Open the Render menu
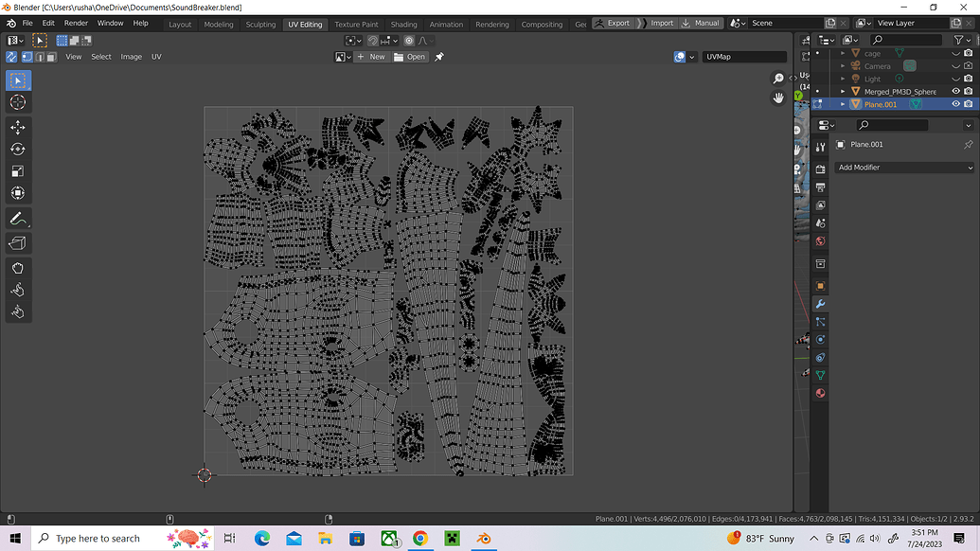 coord(76,23)
